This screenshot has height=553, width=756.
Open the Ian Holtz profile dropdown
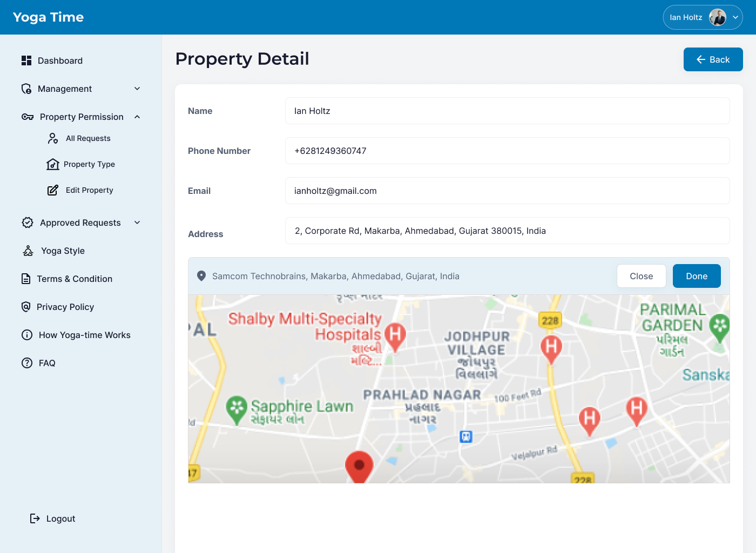click(703, 17)
